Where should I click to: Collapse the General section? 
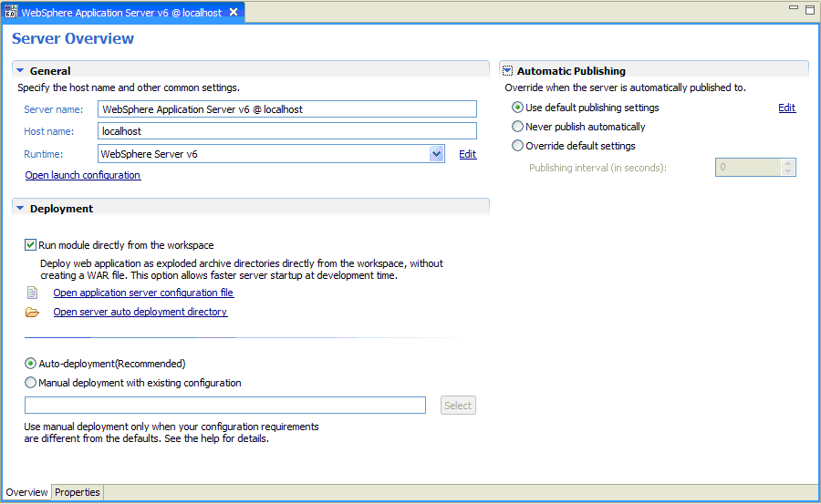[x=20, y=70]
